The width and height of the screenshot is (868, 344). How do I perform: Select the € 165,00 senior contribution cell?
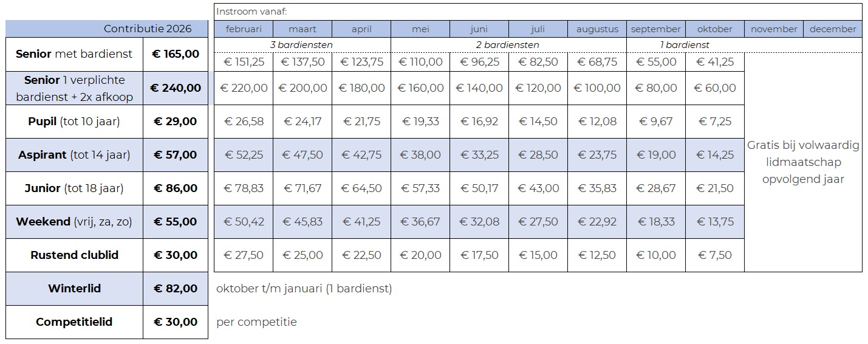coord(176,54)
